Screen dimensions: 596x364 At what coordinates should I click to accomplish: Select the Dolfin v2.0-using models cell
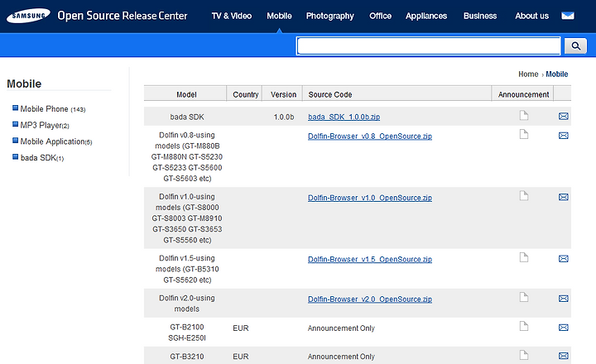coord(186,304)
